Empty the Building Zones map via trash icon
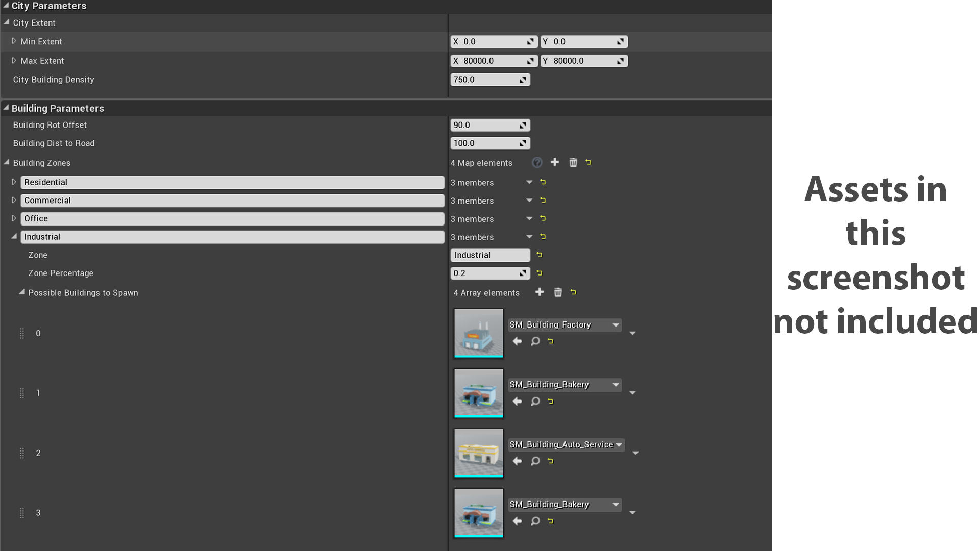Image resolution: width=980 pixels, height=551 pixels. (573, 162)
